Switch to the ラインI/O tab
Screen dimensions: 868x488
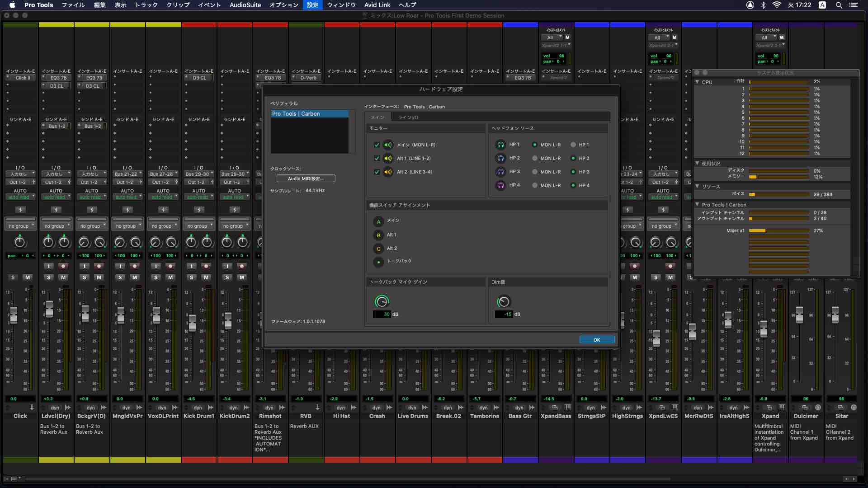(x=408, y=117)
